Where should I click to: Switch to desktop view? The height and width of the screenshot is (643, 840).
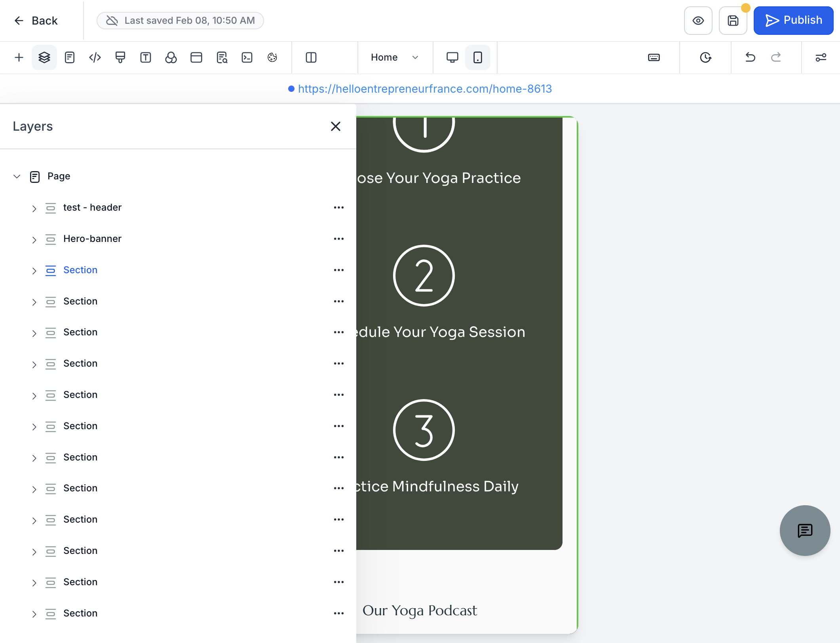click(x=452, y=57)
